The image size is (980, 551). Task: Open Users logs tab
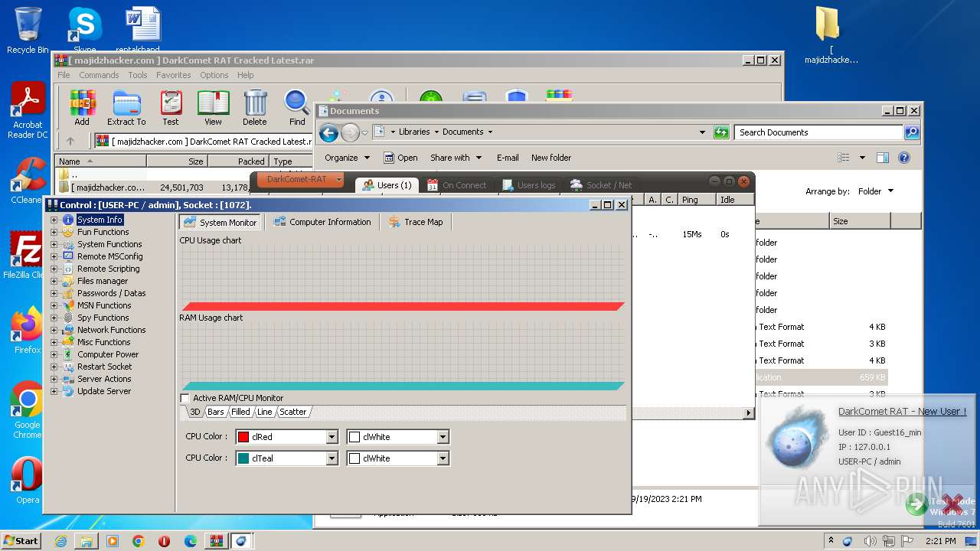[x=528, y=185]
